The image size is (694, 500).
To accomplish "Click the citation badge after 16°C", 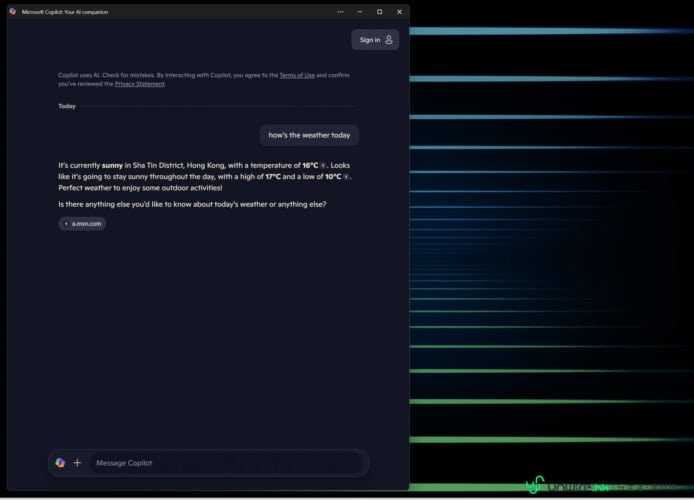I will (x=323, y=166).
